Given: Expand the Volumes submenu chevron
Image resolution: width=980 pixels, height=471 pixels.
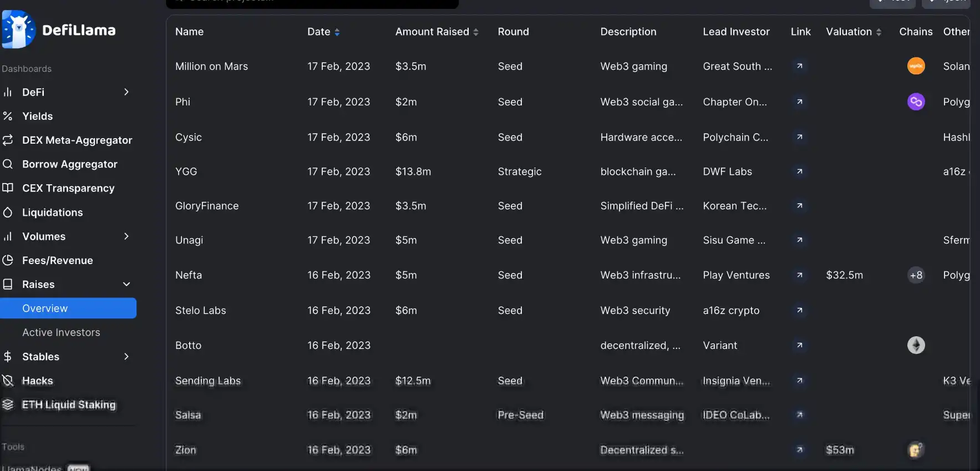Looking at the screenshot, I should point(126,236).
